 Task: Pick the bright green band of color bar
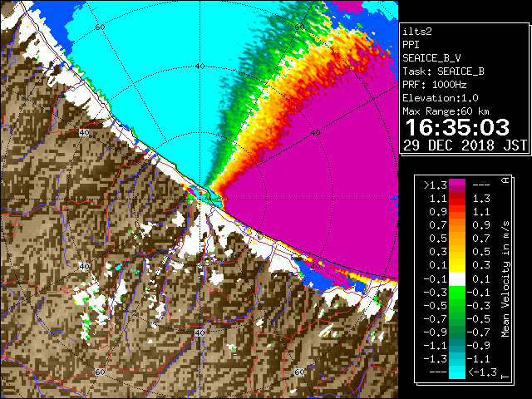click(457, 293)
